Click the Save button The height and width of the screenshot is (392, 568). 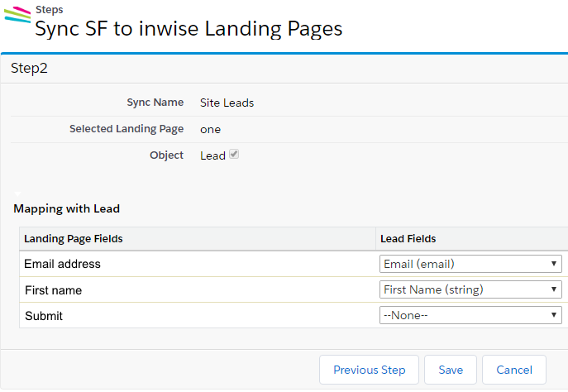point(451,370)
